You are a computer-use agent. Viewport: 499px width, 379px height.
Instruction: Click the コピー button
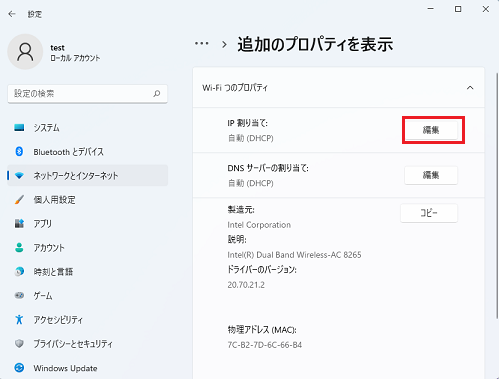[x=429, y=213]
